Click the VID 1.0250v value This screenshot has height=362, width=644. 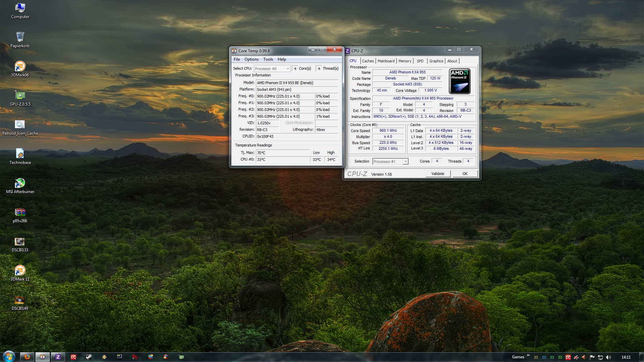[x=267, y=123]
